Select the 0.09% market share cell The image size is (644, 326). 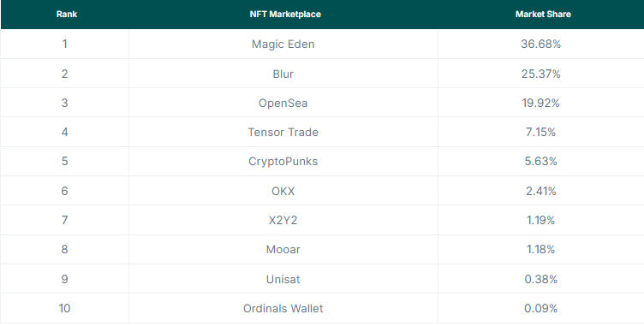point(540,308)
